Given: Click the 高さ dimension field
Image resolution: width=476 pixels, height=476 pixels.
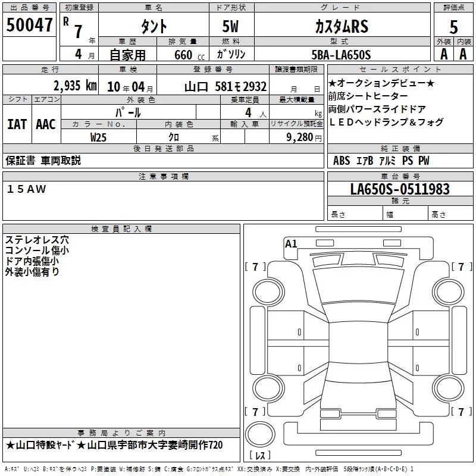Looking at the screenshot, I should click(x=450, y=214).
